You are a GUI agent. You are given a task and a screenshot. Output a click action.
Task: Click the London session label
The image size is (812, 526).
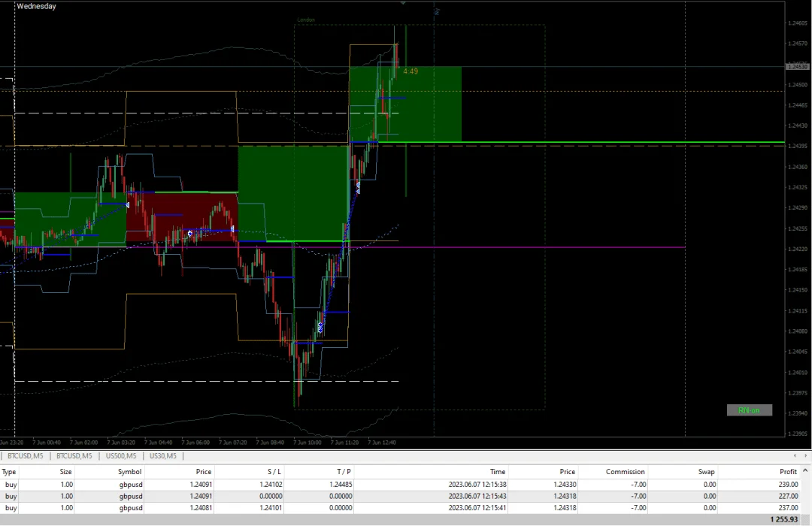coord(306,20)
